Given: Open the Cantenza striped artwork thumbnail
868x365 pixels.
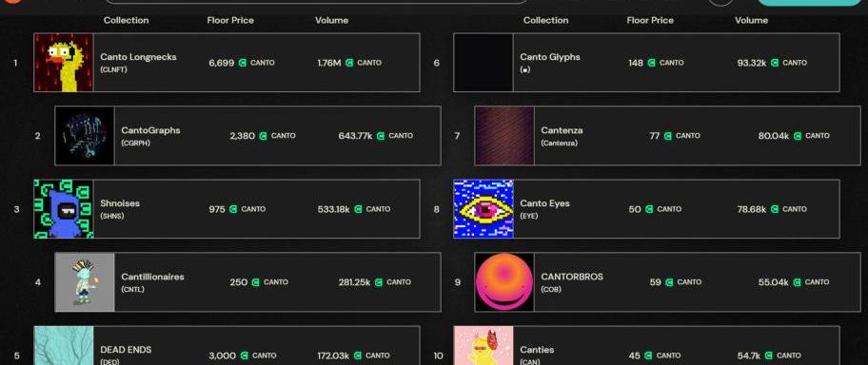Looking at the screenshot, I should [504, 136].
